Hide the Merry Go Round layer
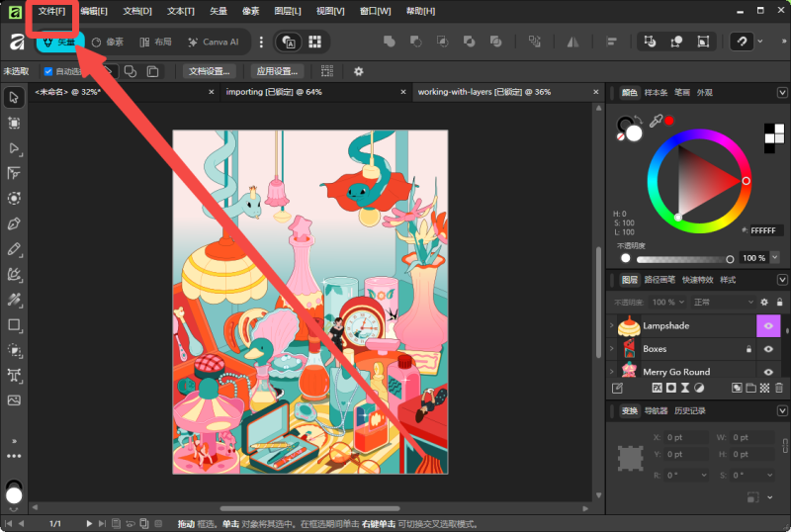The height and width of the screenshot is (532, 791). 768,372
